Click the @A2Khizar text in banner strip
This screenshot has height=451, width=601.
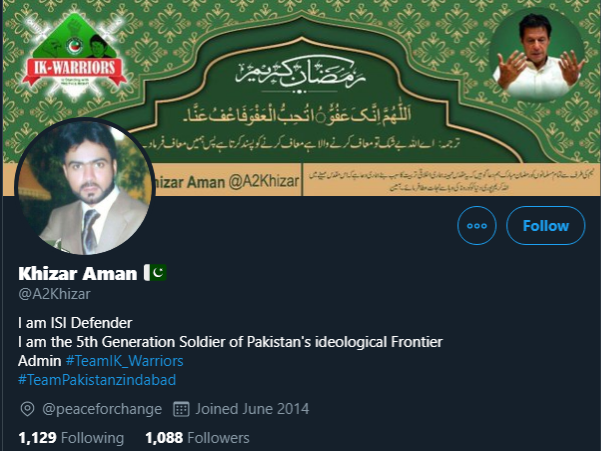264,181
